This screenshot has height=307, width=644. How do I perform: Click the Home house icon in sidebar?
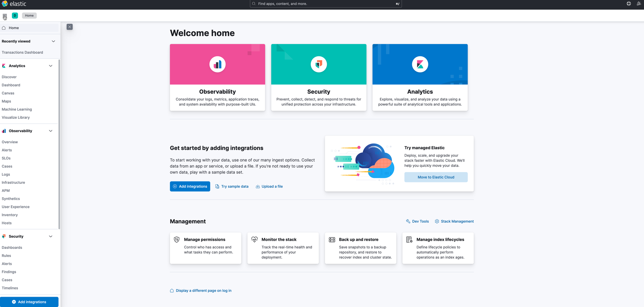(4, 28)
